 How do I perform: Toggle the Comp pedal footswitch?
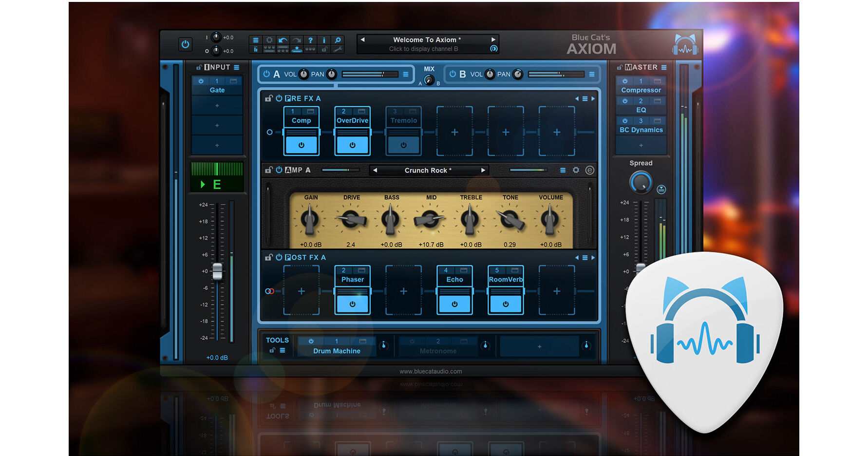pos(301,145)
